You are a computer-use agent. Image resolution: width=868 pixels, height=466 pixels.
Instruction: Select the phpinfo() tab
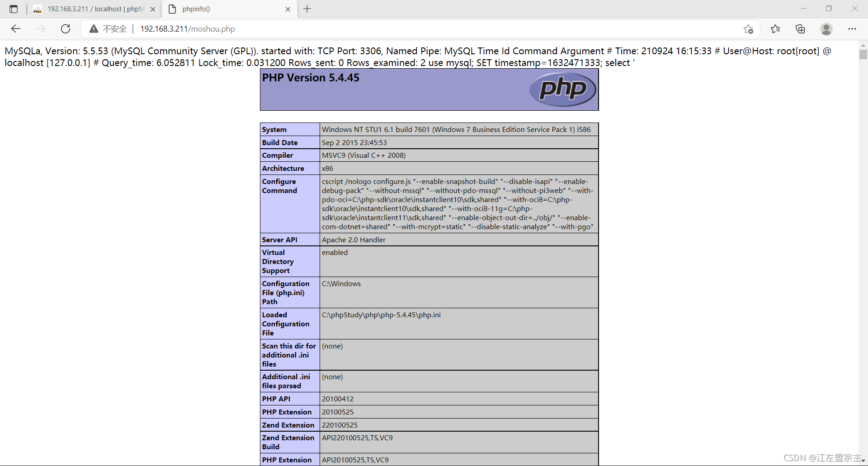[x=231, y=9]
